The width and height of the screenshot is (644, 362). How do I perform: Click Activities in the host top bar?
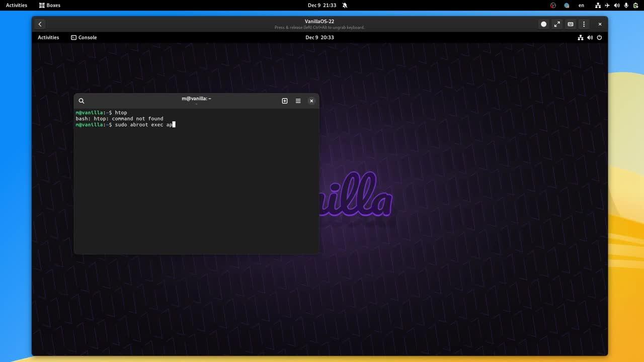pyautogui.click(x=16, y=5)
